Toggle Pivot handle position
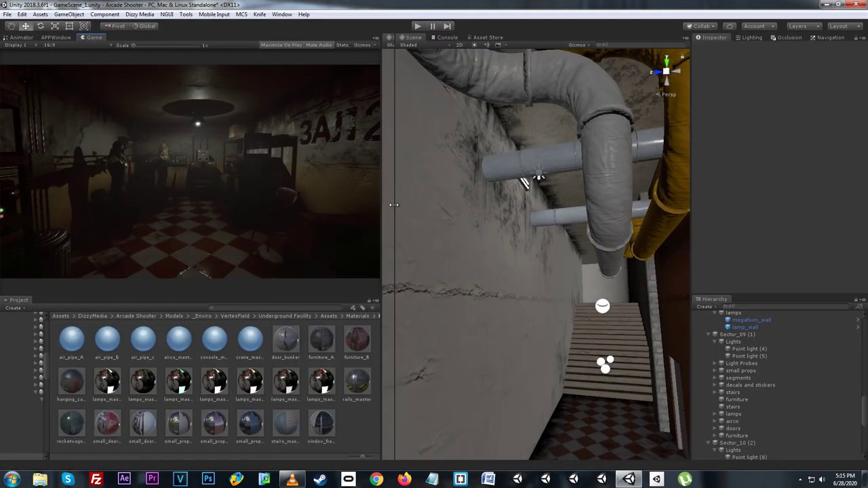 (115, 26)
